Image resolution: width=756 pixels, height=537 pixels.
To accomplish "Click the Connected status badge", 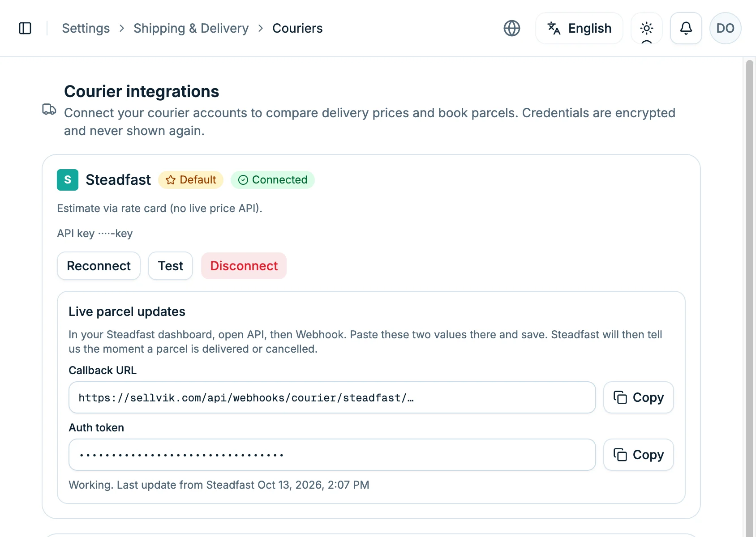I will (273, 180).
